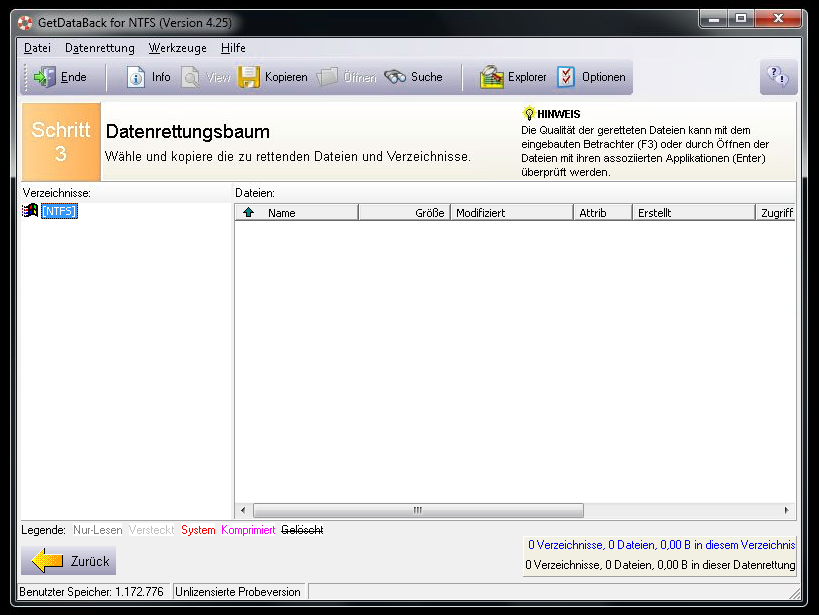This screenshot has width=819, height=615.
Task: Open the Datenrettung menu
Action: pos(100,48)
